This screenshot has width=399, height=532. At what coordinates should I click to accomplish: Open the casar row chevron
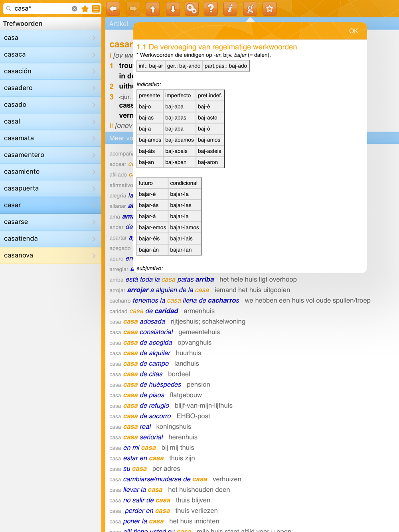(x=94, y=205)
